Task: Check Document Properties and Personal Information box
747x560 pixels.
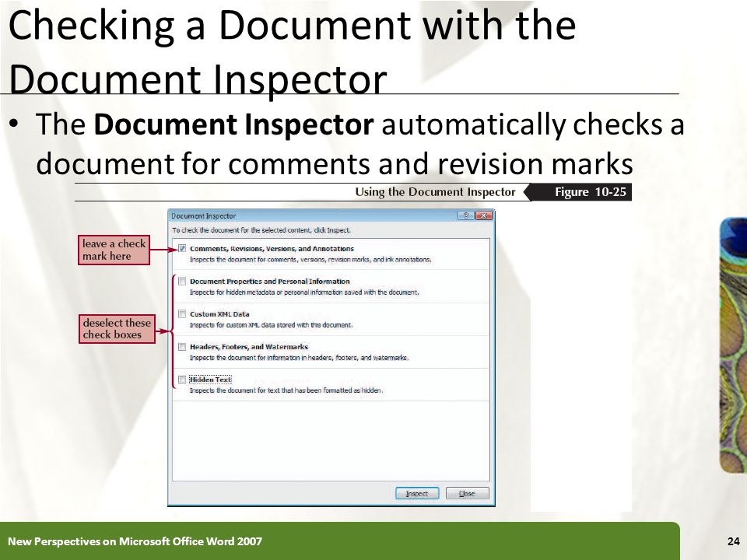Action: (x=182, y=282)
